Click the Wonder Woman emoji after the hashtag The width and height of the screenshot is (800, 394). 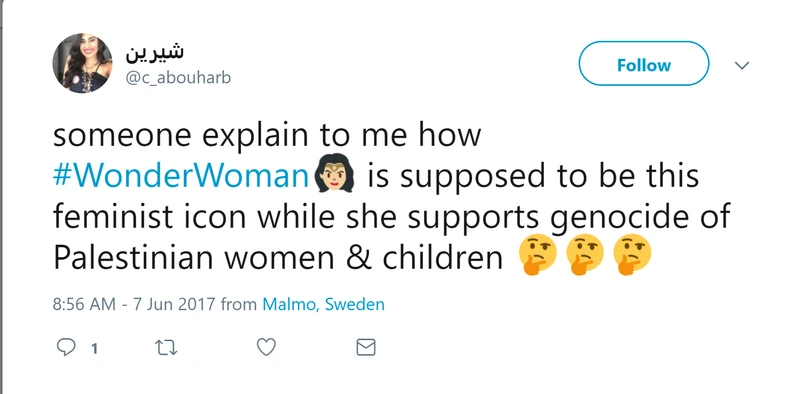pos(336,176)
